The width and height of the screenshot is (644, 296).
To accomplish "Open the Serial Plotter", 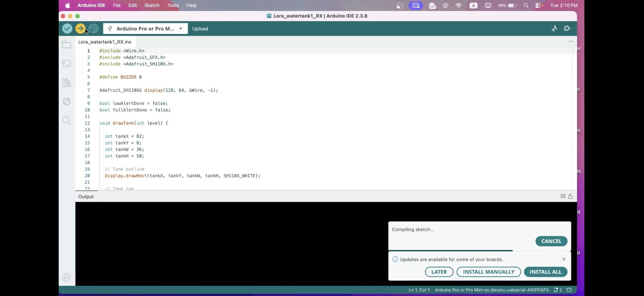I will [x=554, y=28].
